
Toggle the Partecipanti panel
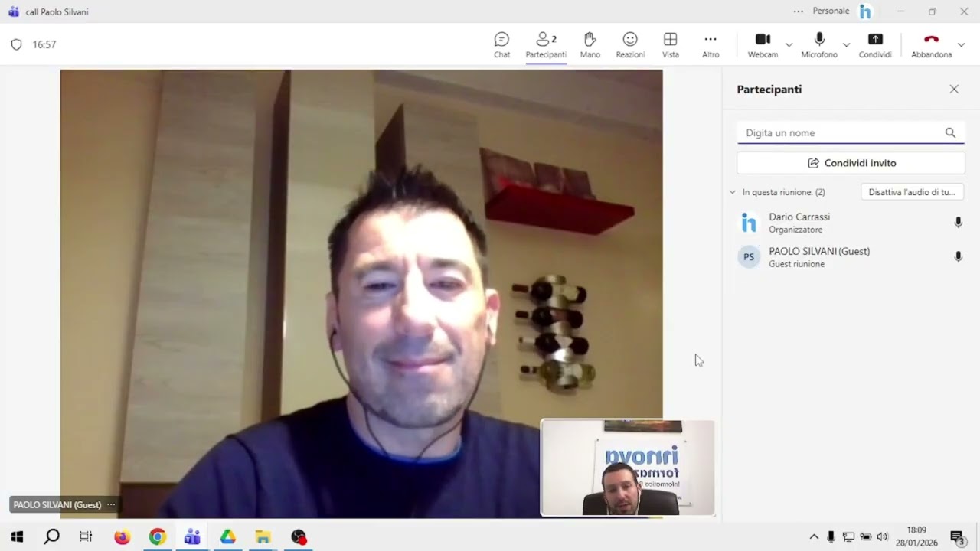[x=546, y=45]
